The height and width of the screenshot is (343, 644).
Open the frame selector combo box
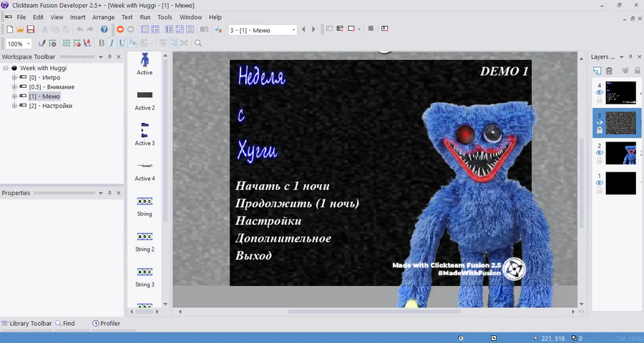[263, 30]
